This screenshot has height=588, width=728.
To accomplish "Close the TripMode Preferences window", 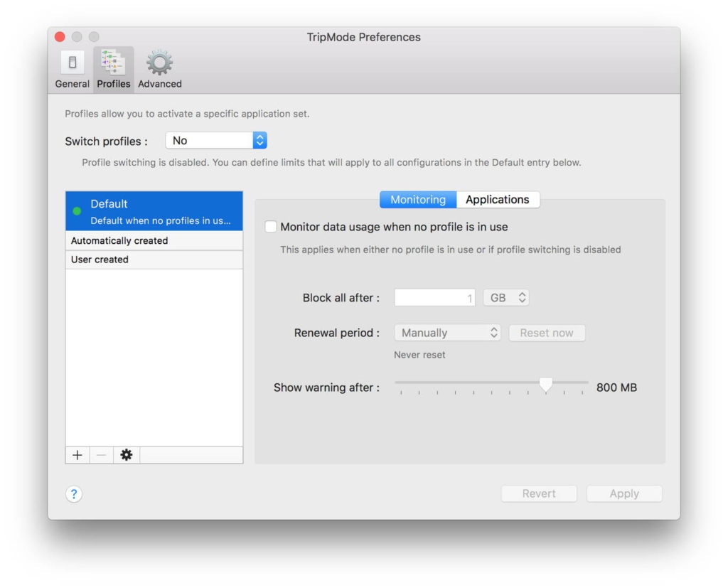I will tap(60, 37).
